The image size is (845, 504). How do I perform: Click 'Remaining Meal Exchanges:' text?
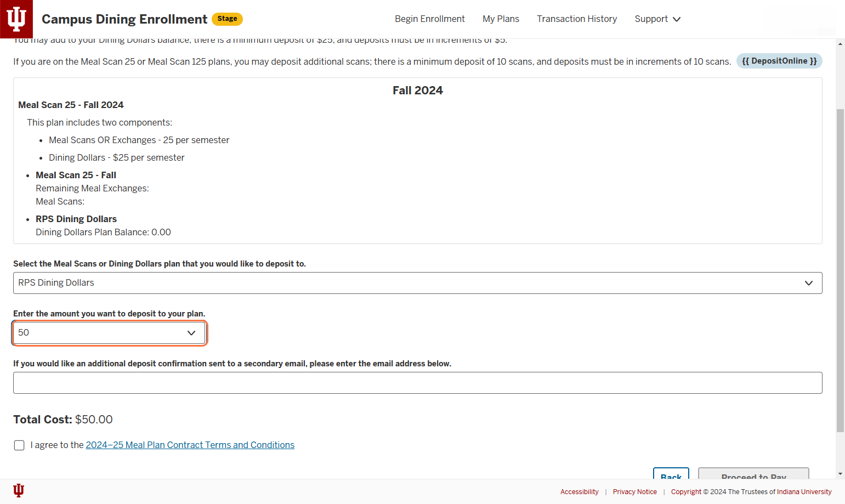coord(92,188)
